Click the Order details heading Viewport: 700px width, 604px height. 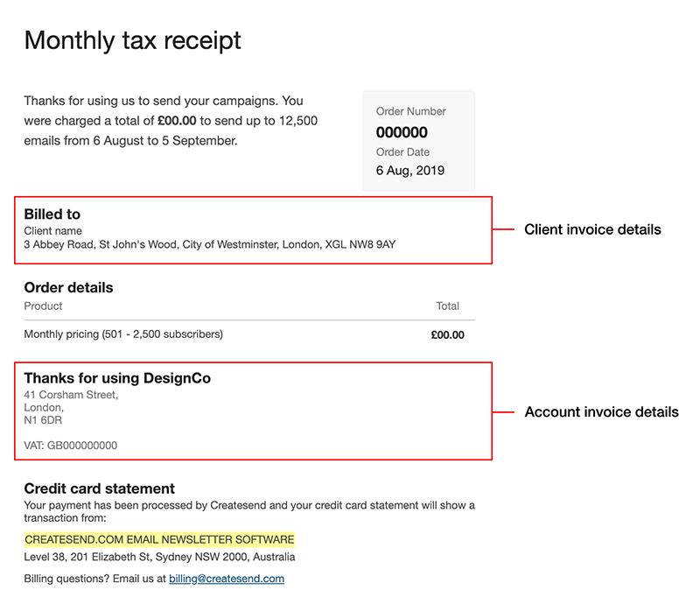click(x=68, y=287)
